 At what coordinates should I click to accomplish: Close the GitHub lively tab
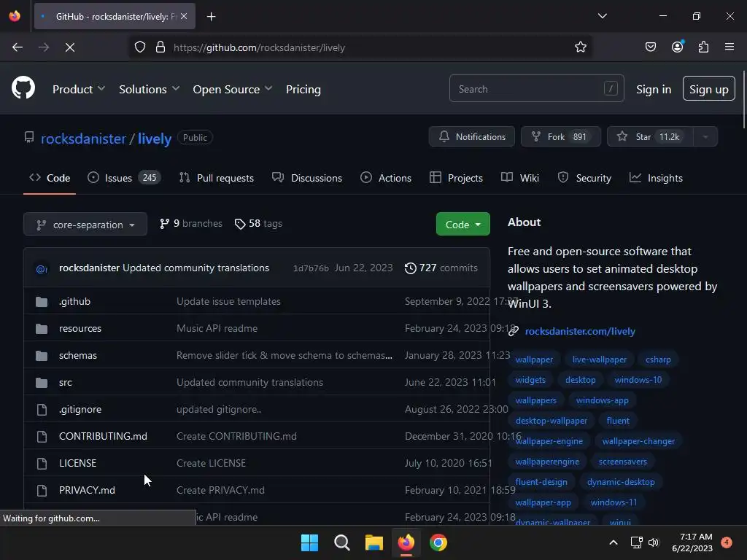tap(184, 16)
